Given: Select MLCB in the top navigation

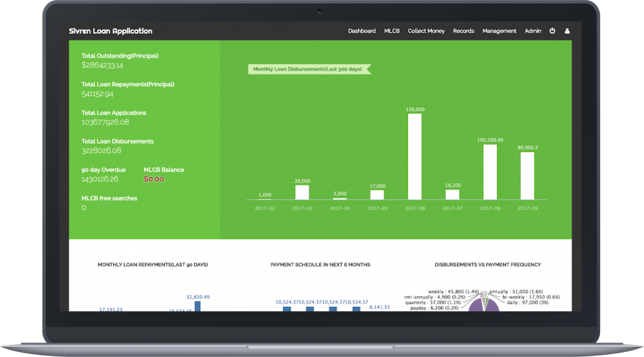Looking at the screenshot, I should pyautogui.click(x=392, y=31).
